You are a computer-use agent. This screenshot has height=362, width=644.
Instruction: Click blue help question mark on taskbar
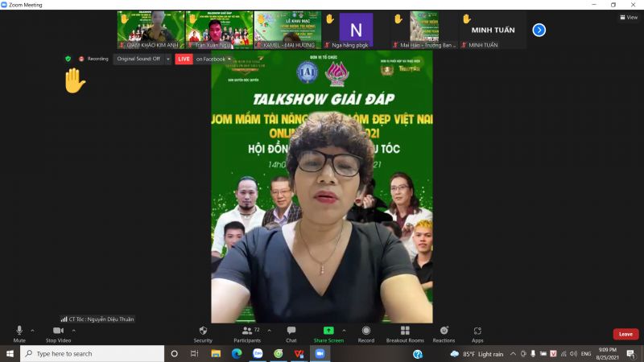[x=418, y=354]
